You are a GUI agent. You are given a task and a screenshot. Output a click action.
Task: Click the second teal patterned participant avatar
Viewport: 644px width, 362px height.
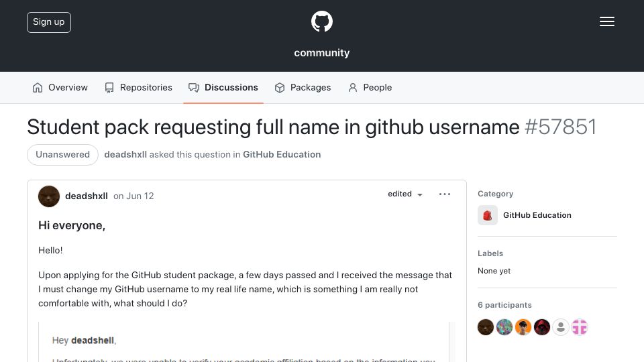(x=504, y=327)
